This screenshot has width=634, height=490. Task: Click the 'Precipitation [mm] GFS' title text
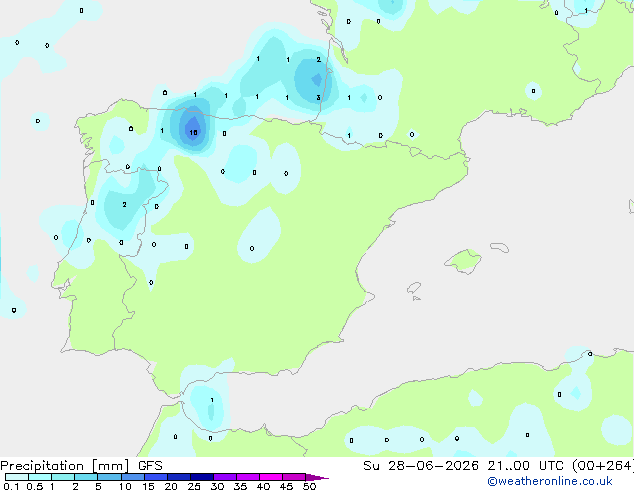[x=81, y=466]
